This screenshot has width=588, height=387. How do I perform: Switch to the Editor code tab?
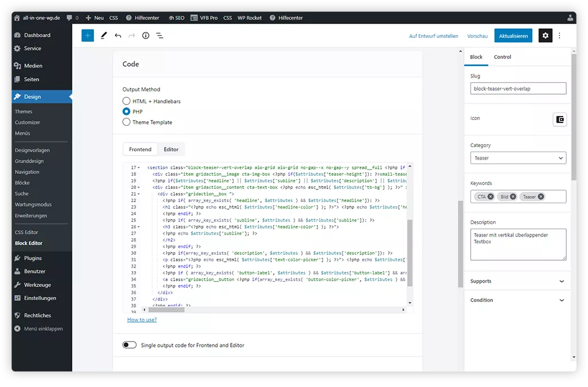pos(171,149)
